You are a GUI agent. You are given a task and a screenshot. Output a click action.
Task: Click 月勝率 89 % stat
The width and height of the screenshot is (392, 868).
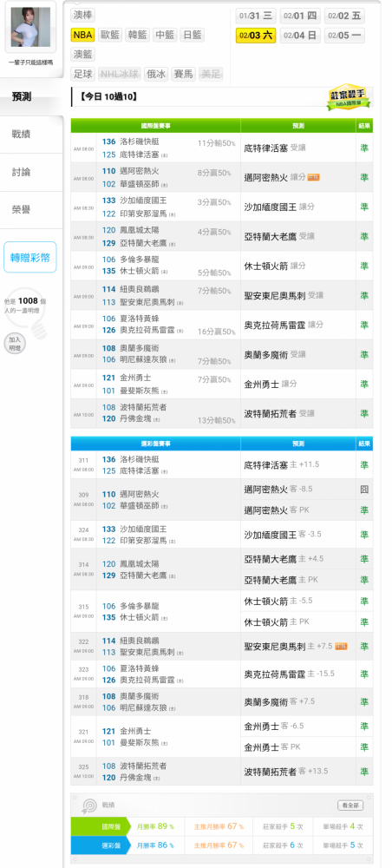(155, 826)
